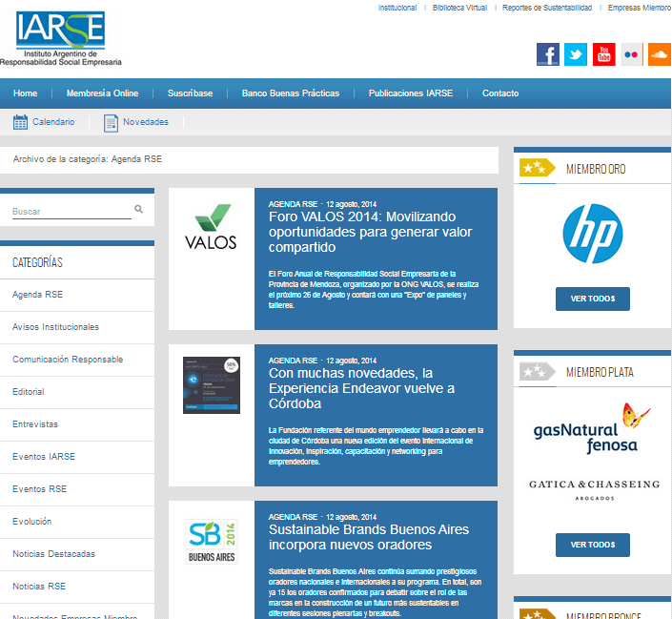
Task: Open the SoundCloud icon
Action: point(659,54)
